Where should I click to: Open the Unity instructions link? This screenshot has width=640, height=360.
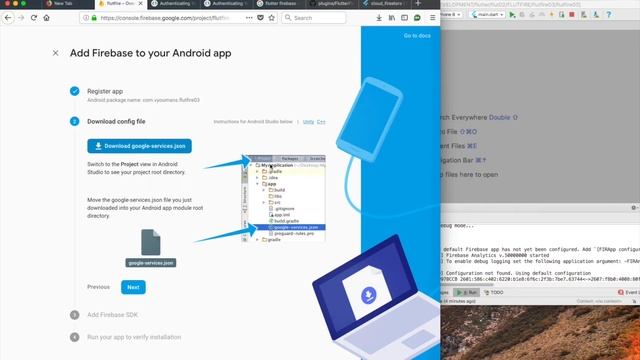[x=308, y=122]
